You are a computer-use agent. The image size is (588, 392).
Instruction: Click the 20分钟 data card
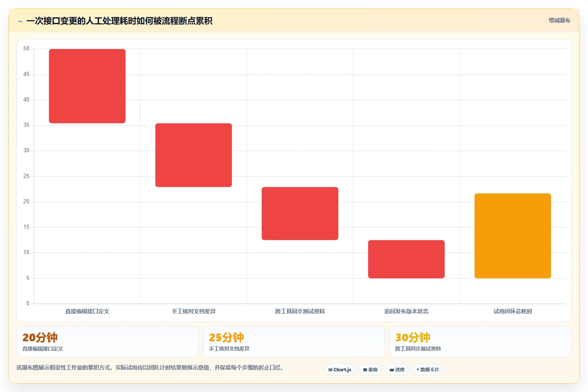click(107, 342)
